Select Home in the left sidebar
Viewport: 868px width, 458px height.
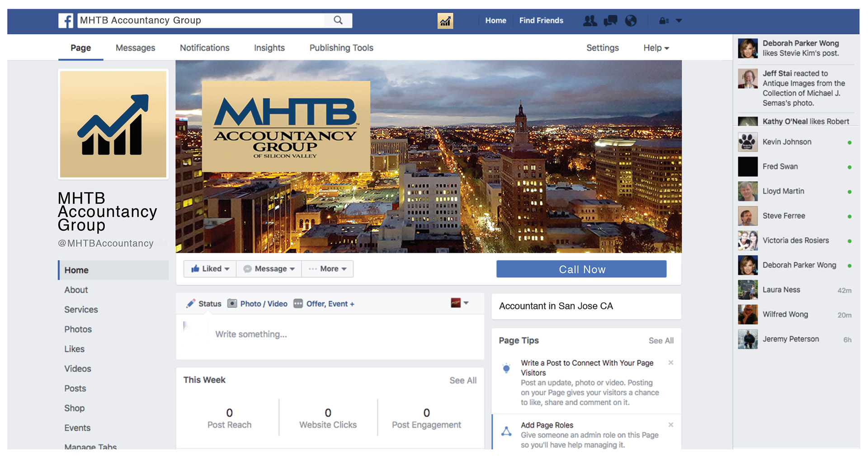113,270
